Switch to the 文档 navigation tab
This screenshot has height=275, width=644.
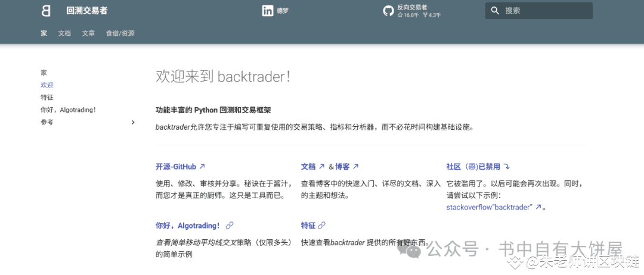tap(64, 33)
